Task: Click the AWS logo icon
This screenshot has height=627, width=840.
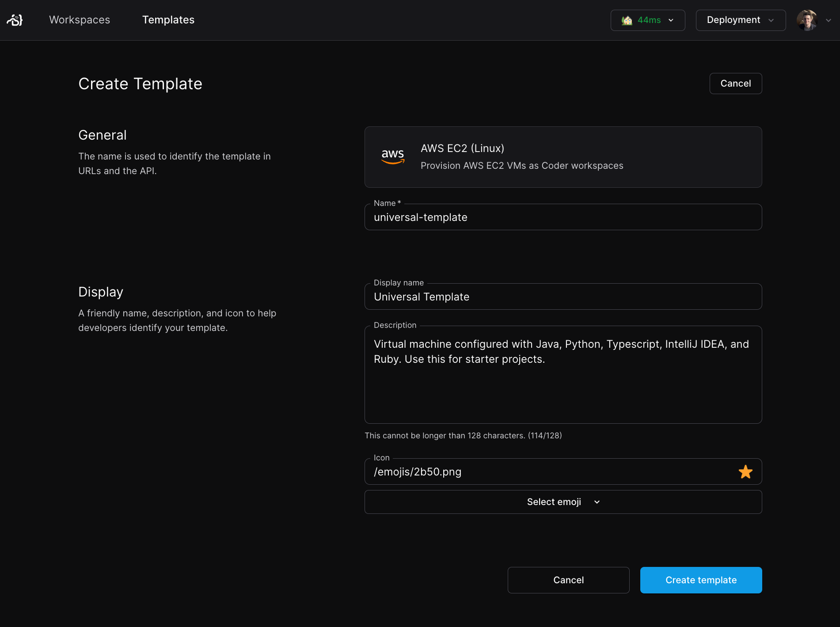Action: point(393,156)
